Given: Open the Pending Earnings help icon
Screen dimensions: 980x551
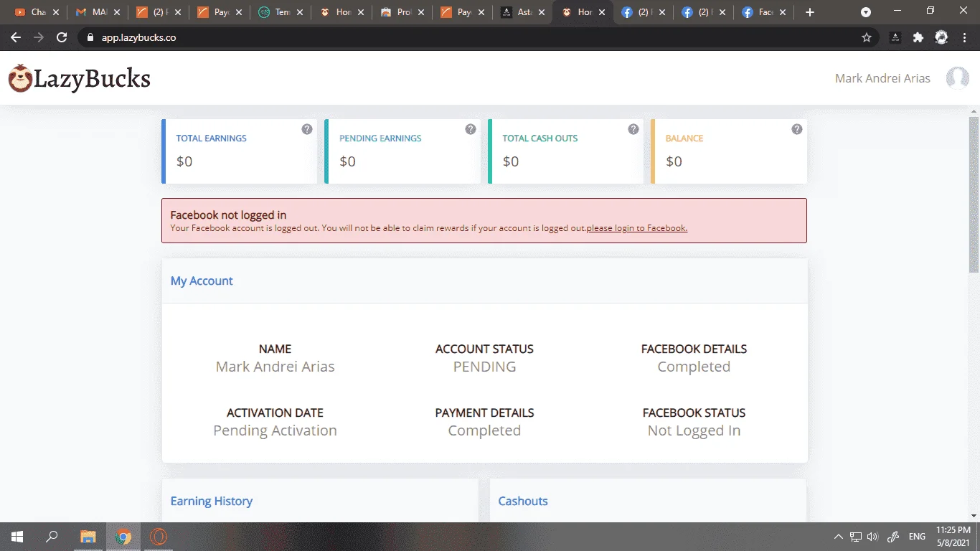Looking at the screenshot, I should point(471,129).
